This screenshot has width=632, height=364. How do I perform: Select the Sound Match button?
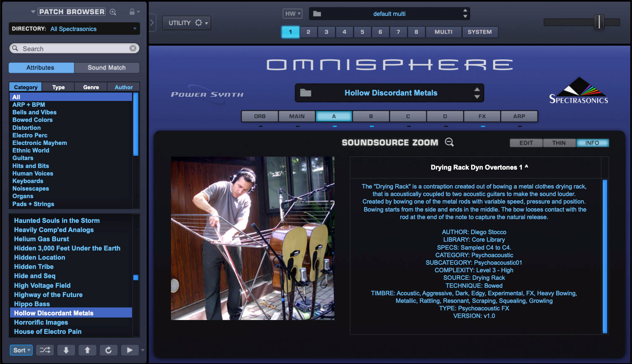coord(107,67)
